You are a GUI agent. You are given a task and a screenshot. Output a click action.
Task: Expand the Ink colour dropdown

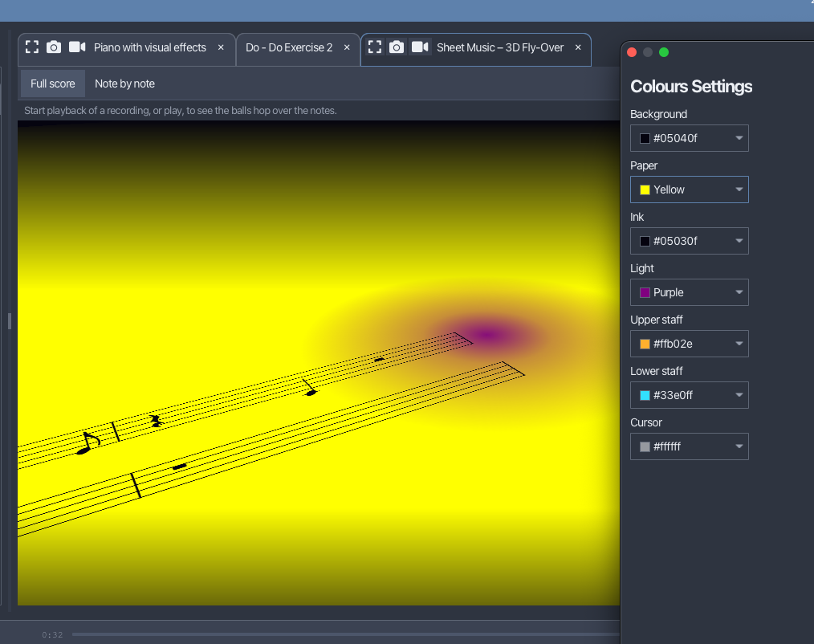point(689,241)
